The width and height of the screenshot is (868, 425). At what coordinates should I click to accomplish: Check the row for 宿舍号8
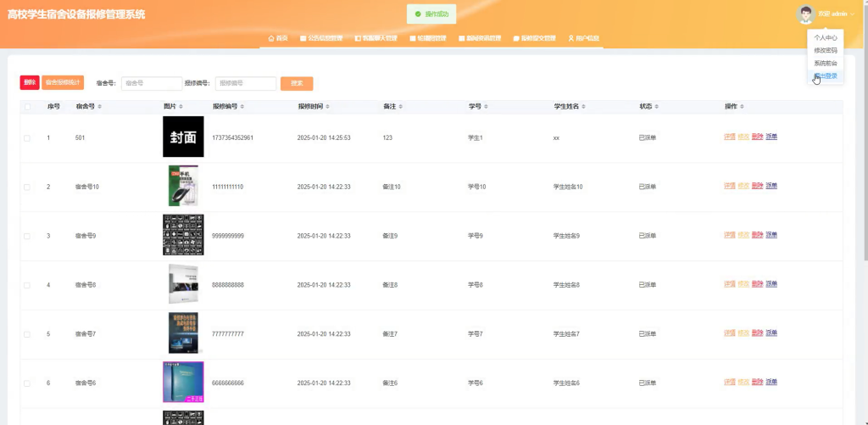click(x=27, y=285)
